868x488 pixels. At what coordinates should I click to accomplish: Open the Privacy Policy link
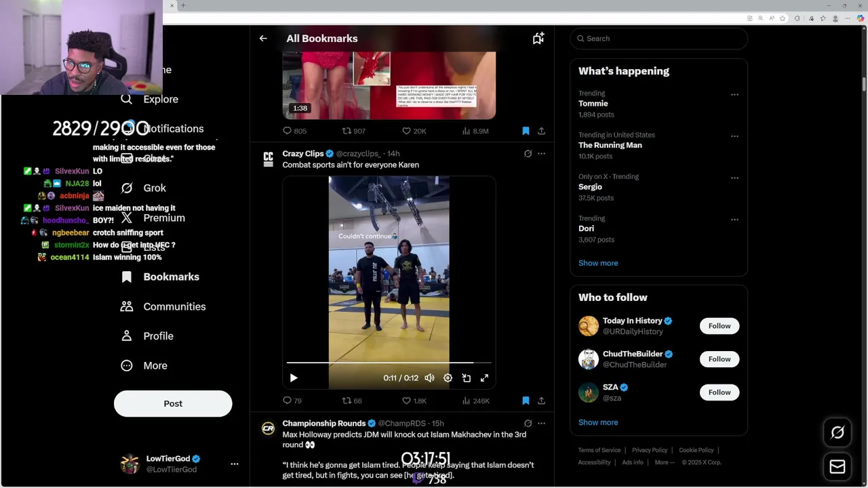650,450
